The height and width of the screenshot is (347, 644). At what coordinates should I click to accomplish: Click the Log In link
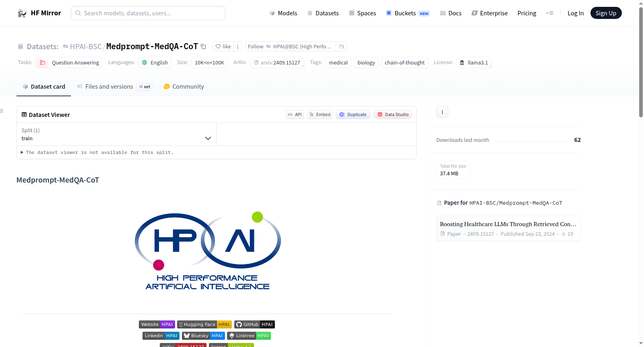point(576,13)
